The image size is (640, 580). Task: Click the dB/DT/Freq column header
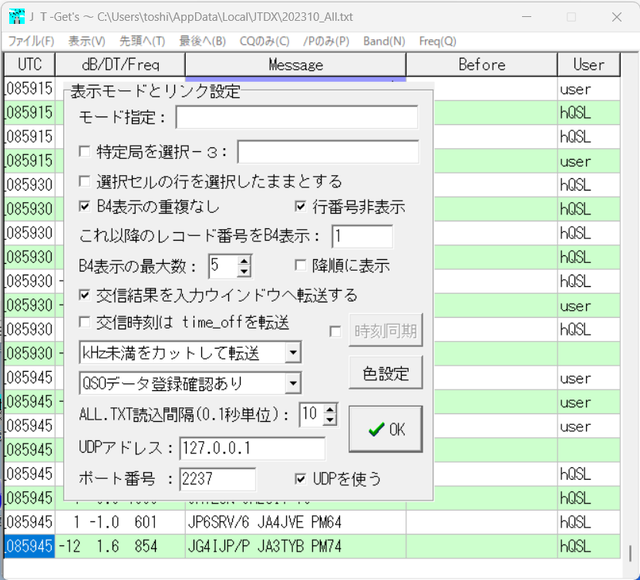[x=120, y=64]
